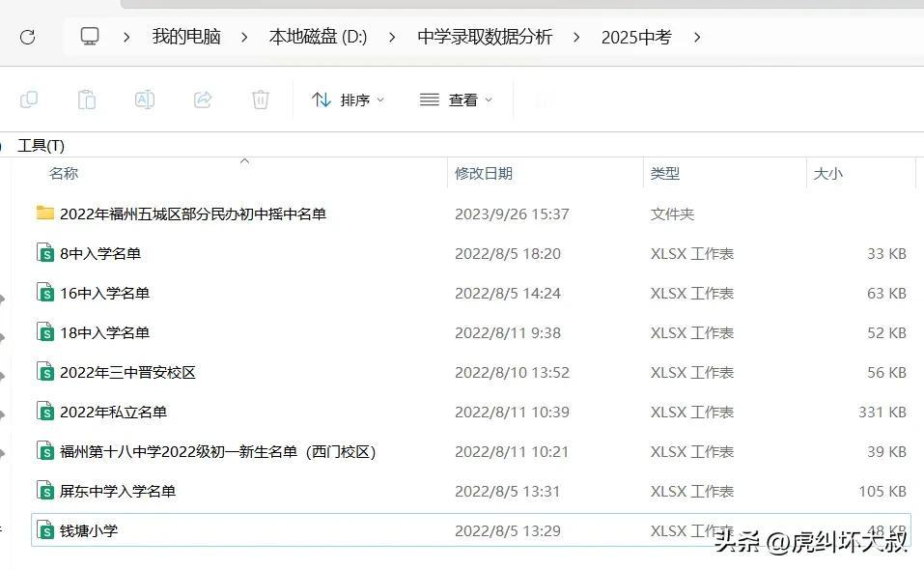Select file 8中入学名单

[x=100, y=253]
